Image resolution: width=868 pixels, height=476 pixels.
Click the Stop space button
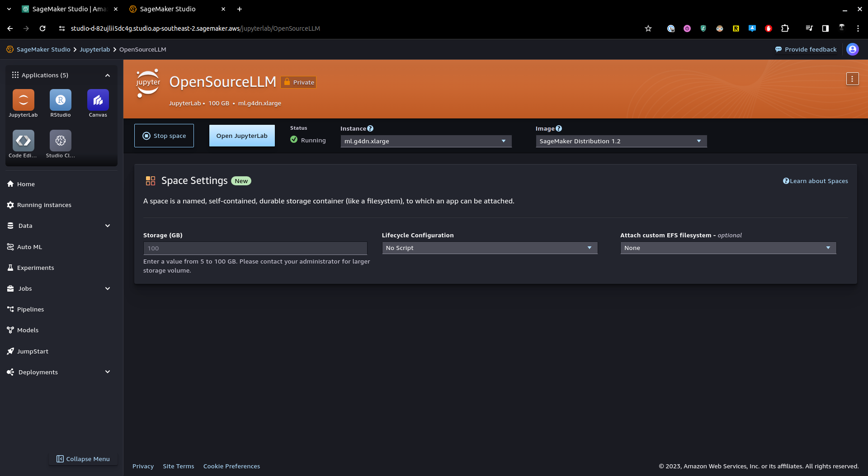click(x=164, y=136)
